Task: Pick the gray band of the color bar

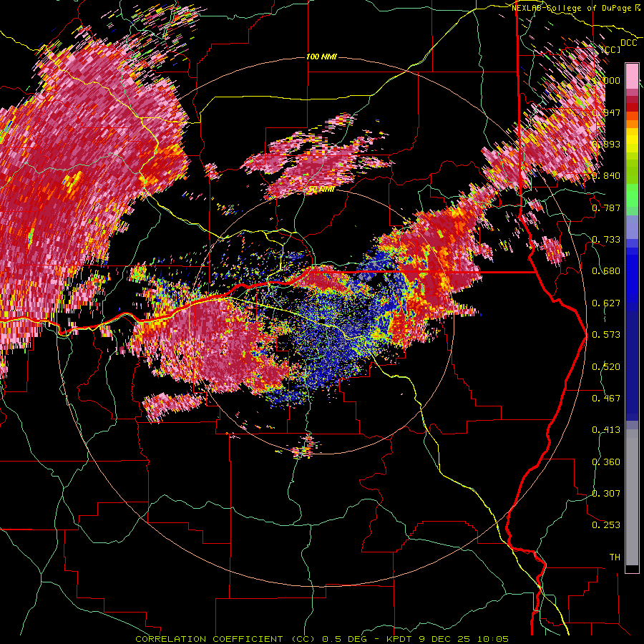Action: (x=632, y=497)
